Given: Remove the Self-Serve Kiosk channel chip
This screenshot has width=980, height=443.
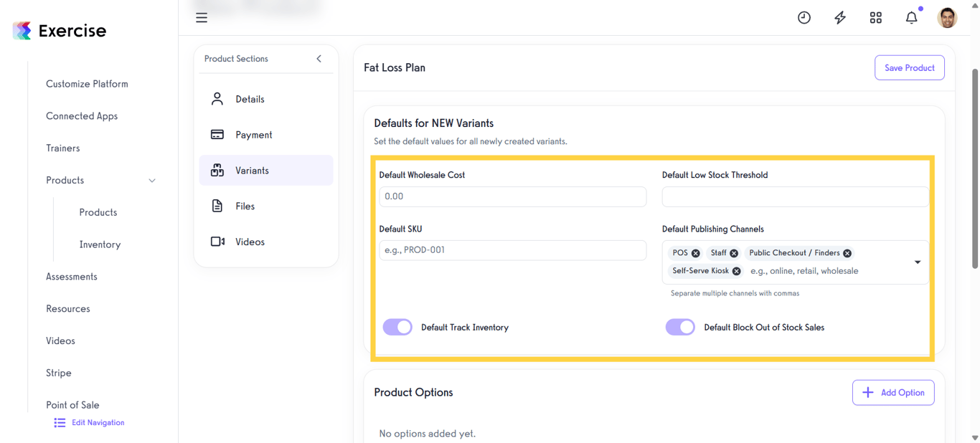Looking at the screenshot, I should [x=737, y=271].
